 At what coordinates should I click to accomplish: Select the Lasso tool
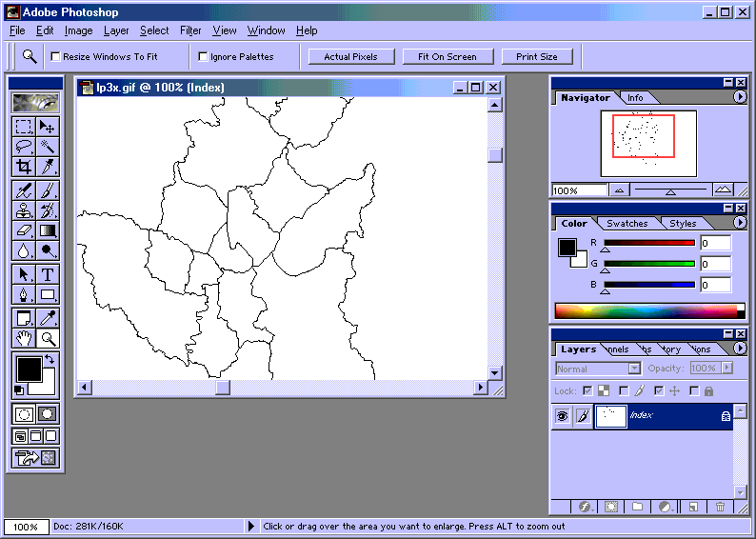(x=24, y=147)
